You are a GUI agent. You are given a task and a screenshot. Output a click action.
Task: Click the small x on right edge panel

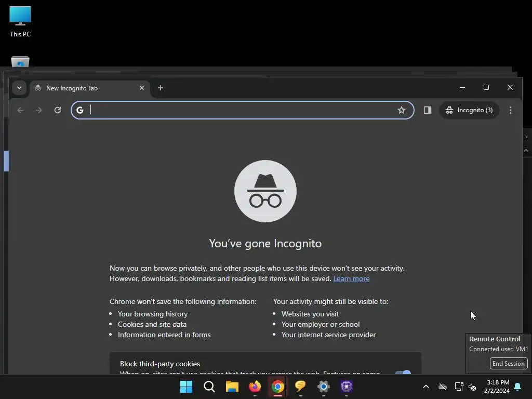pos(527,137)
